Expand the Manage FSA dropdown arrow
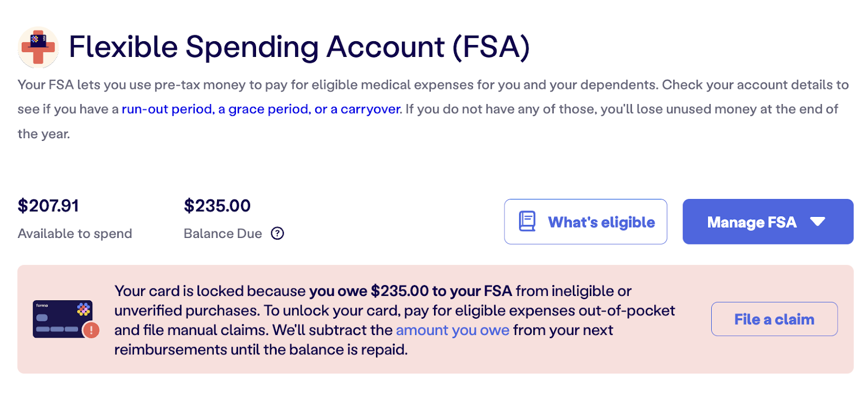The image size is (868, 400). coord(818,222)
